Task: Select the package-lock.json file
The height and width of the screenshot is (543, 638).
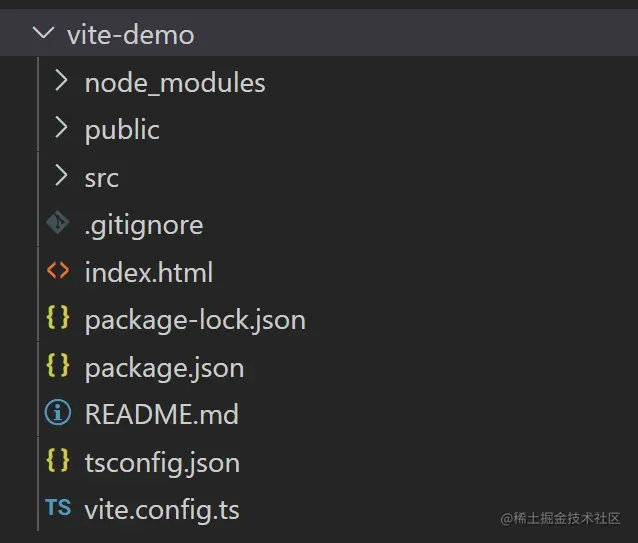Action: [x=195, y=320]
